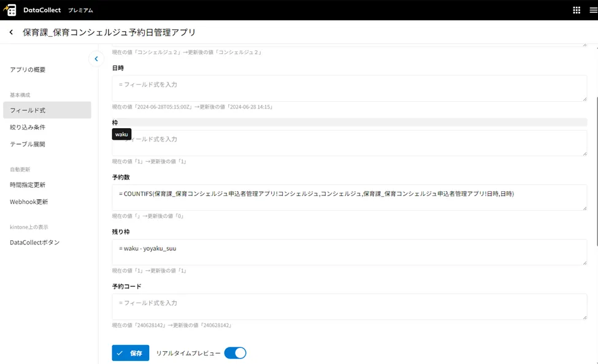The height and width of the screenshot is (364, 598).
Task: Edit the 予約数 COUNTIFS formula field
Action: click(x=349, y=197)
